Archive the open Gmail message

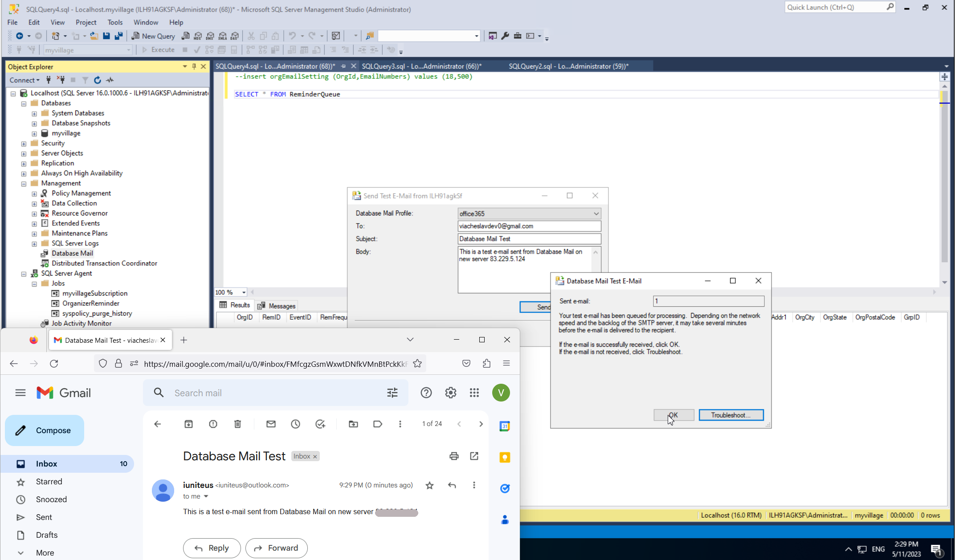[x=188, y=424]
